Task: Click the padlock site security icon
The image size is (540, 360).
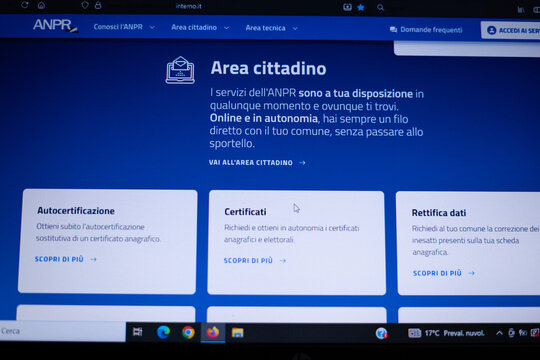Action: pyautogui.click(x=98, y=5)
